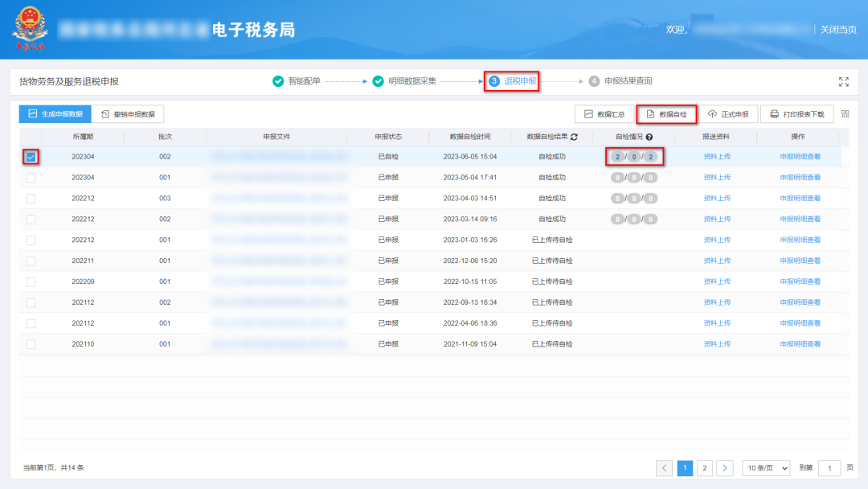This screenshot has height=489, width=868.
Task: Check the 202304 batch 001 row checkbox
Action: [31, 177]
